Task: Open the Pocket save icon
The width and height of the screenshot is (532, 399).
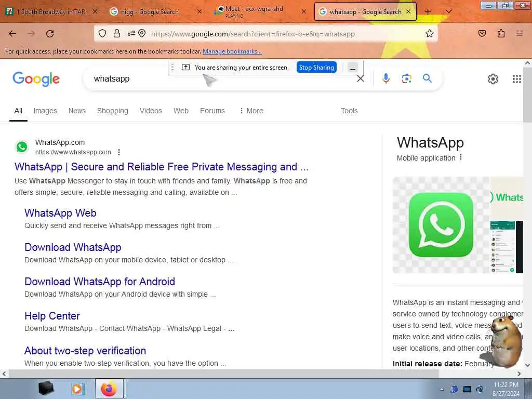Action: point(482,33)
